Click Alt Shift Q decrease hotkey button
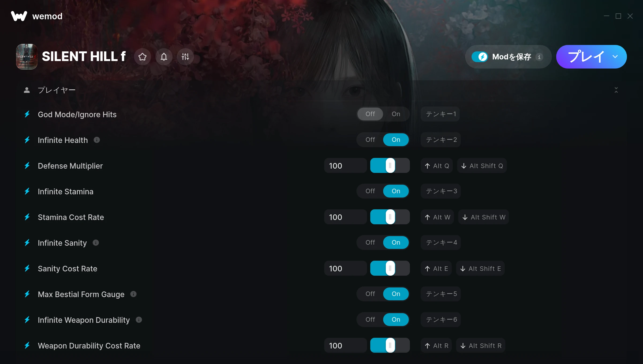The height and width of the screenshot is (364, 643). (482, 166)
